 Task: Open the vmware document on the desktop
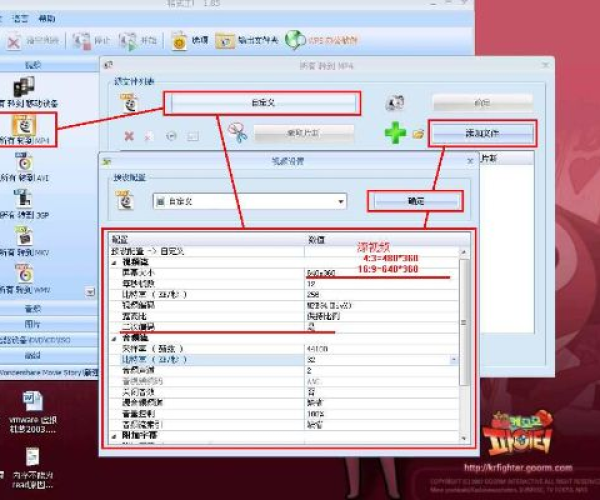(x=33, y=412)
